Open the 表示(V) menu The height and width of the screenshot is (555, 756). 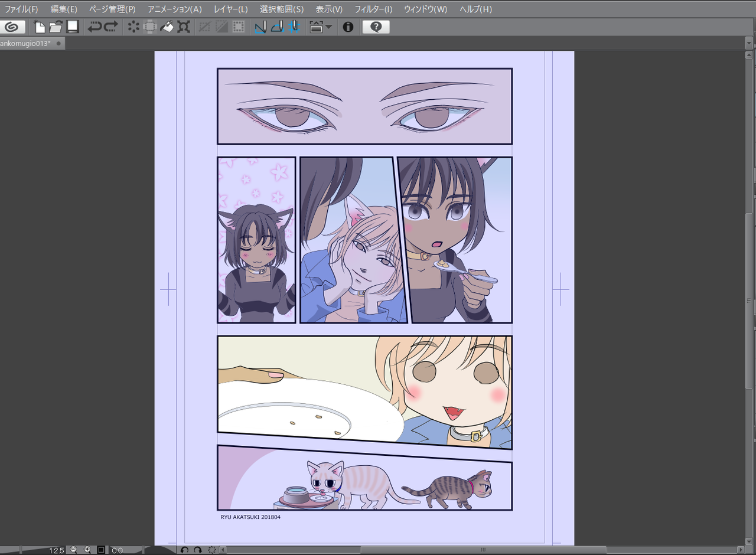point(329,9)
